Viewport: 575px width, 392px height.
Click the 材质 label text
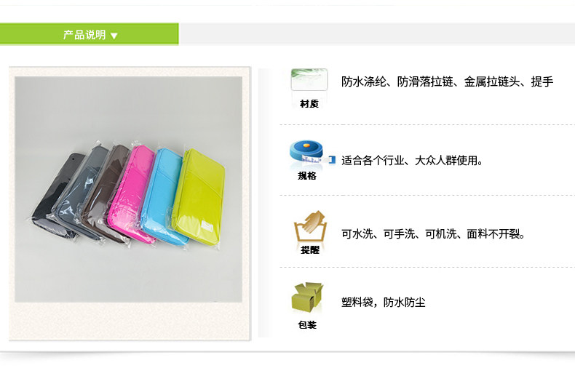click(x=309, y=104)
